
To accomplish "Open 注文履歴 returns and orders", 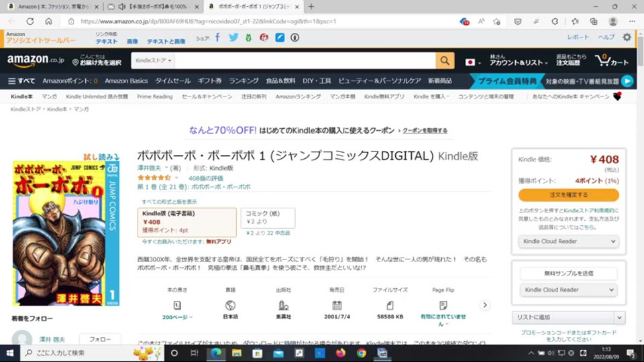I will pos(571,60).
